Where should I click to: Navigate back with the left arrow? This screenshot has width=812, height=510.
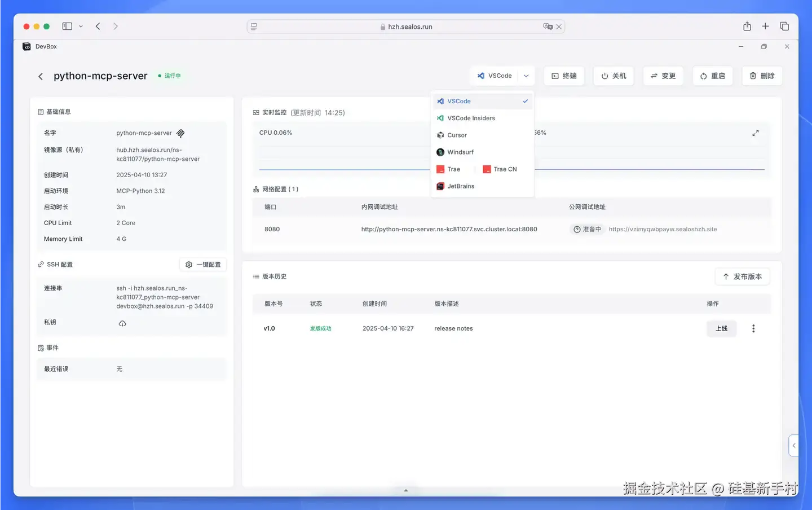pyautogui.click(x=40, y=76)
